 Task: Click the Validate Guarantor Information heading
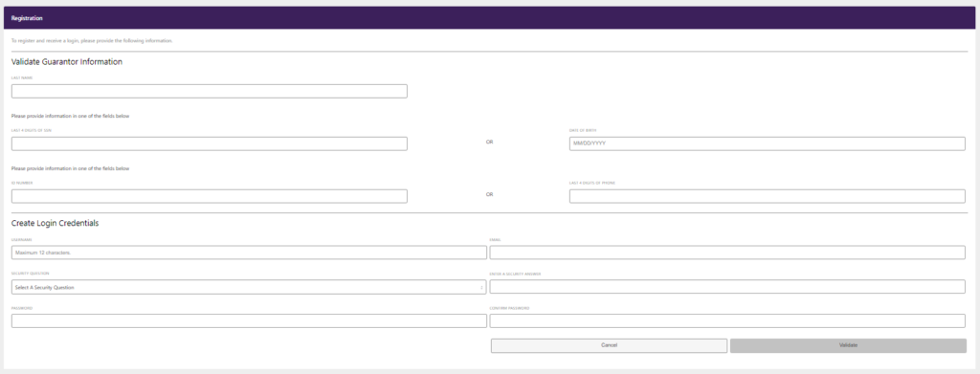(67, 62)
